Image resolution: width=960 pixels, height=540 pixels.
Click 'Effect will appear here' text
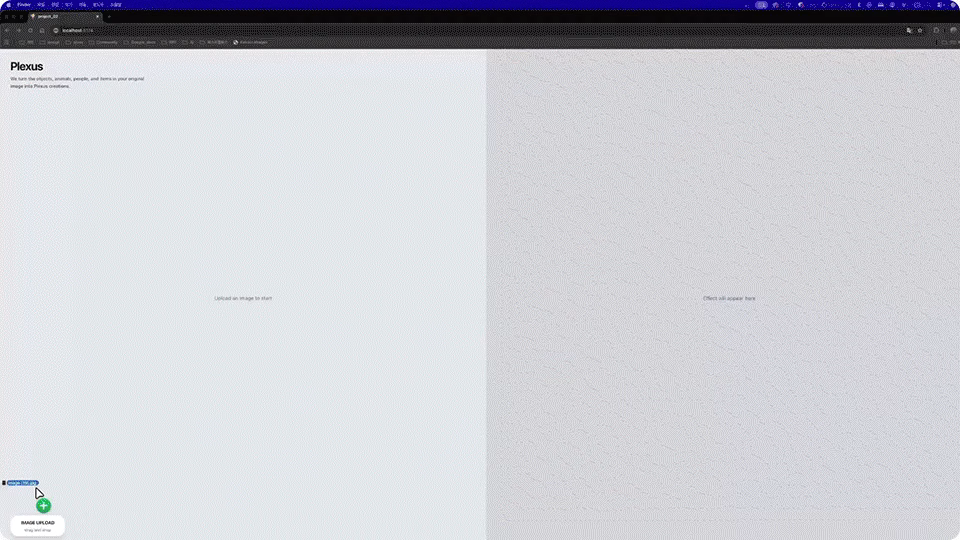click(x=729, y=298)
